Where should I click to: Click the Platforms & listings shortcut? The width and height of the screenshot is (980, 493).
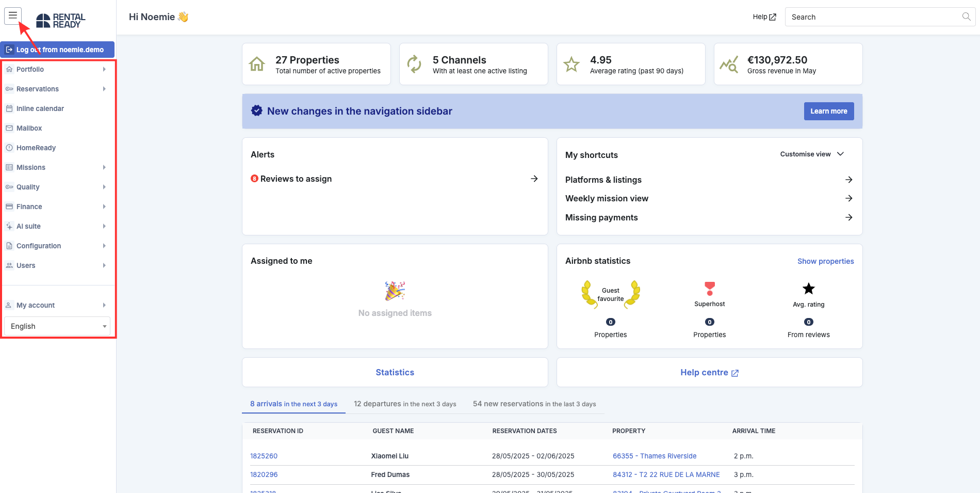coord(709,180)
